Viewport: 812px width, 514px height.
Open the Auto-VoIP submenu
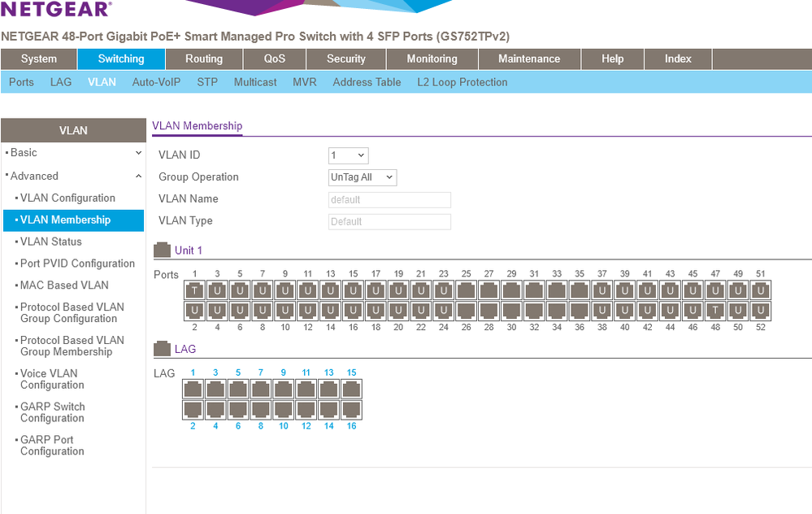coord(156,82)
